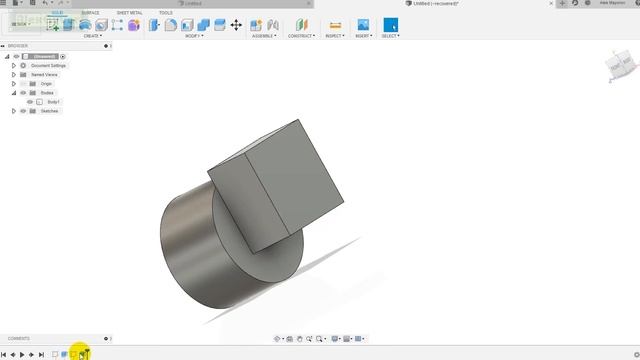Open the Create Form purple icon
Viewport: 640px width, 360px height.
point(134,25)
